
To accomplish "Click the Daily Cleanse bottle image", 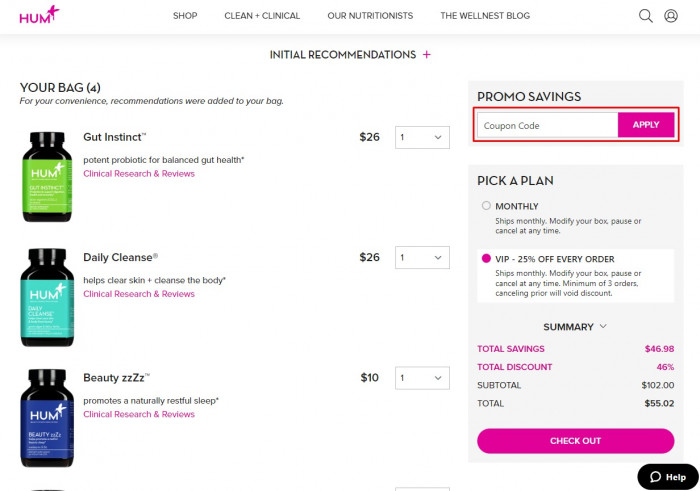I will click(47, 297).
